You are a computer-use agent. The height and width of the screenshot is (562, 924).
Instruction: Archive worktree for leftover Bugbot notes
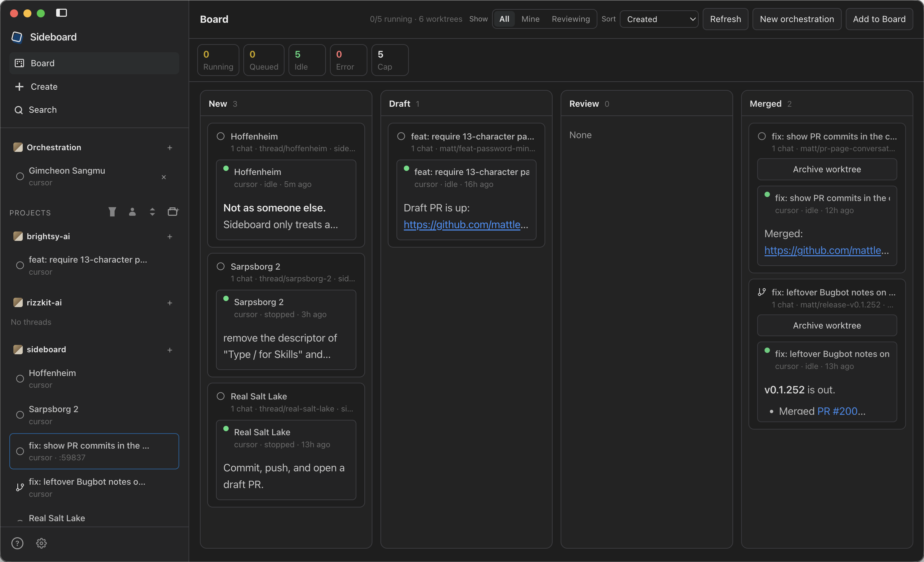(x=827, y=325)
